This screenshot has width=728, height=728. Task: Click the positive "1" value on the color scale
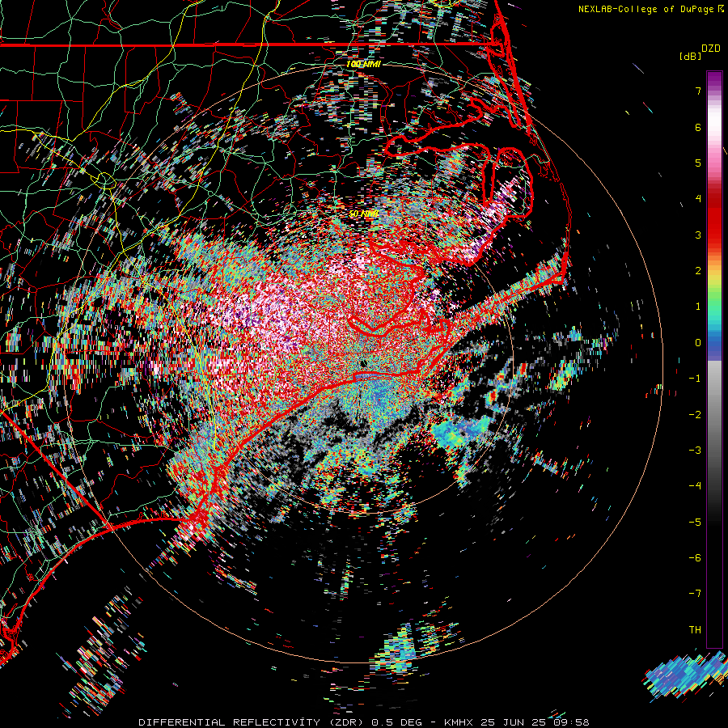[x=698, y=307]
